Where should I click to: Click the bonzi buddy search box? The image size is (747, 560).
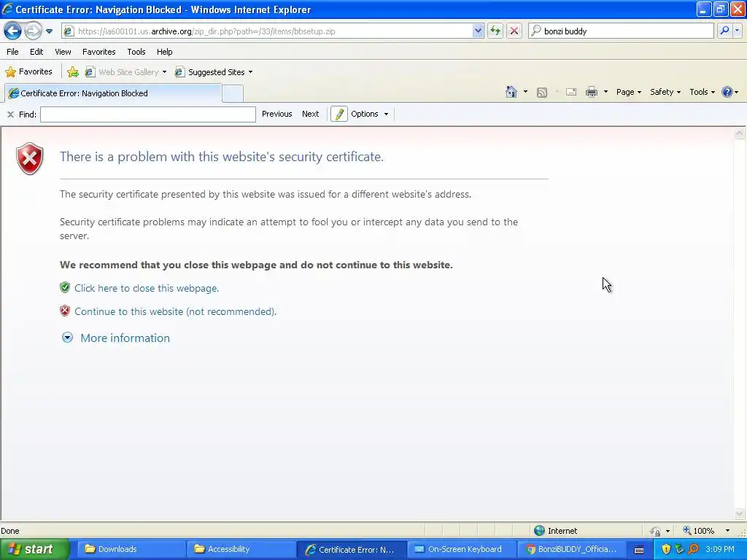click(622, 31)
